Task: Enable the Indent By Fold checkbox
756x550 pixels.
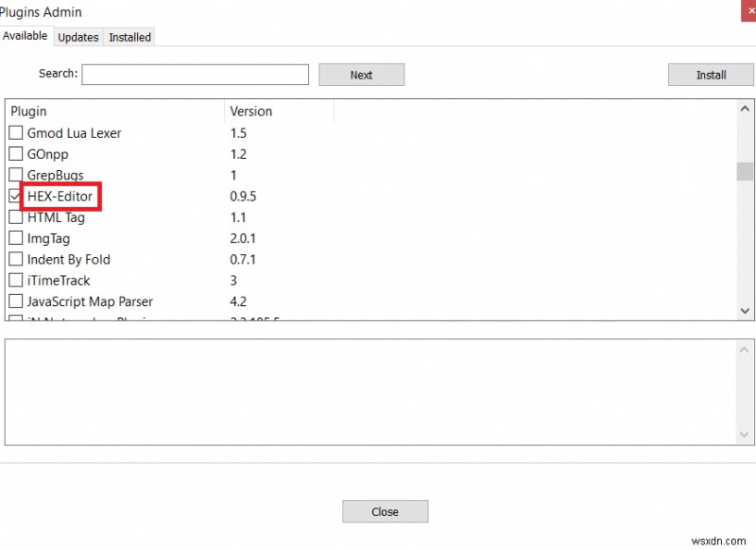Action: coord(15,259)
